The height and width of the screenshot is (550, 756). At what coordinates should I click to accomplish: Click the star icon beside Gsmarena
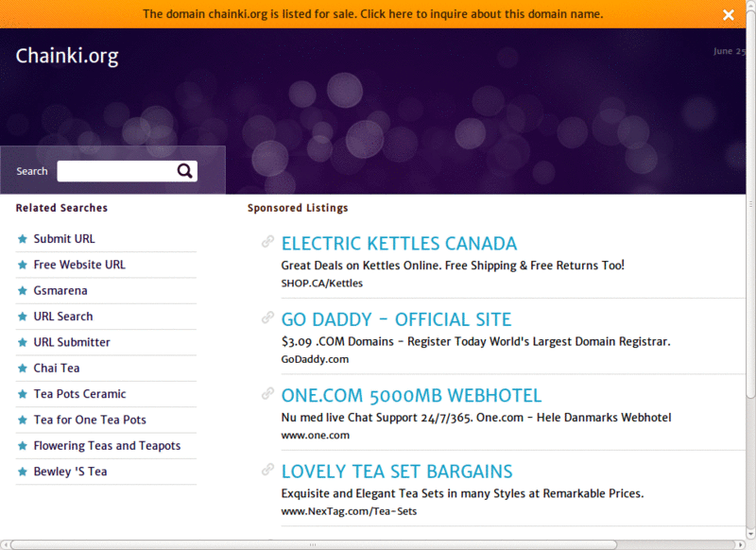[22, 291]
